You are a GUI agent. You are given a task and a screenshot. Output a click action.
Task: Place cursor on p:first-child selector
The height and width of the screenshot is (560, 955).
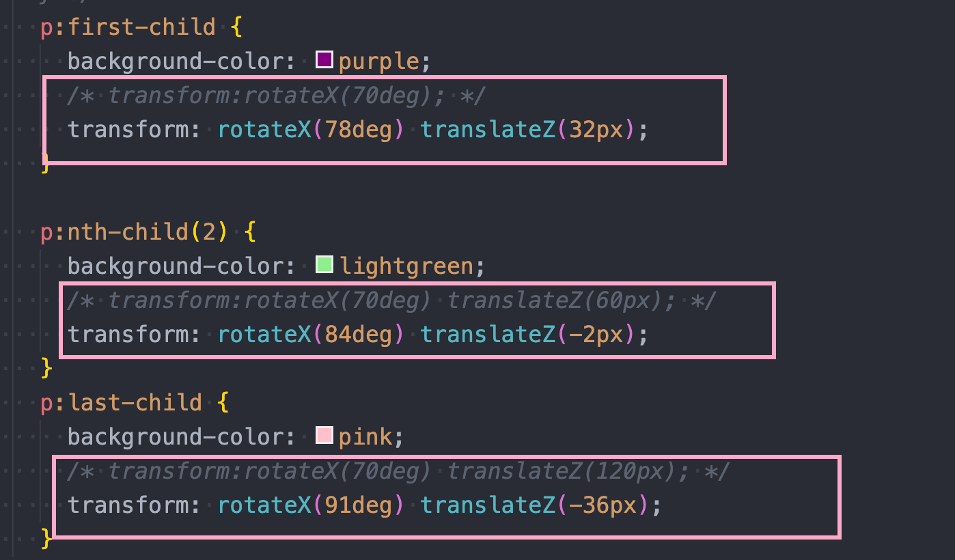pos(128,27)
